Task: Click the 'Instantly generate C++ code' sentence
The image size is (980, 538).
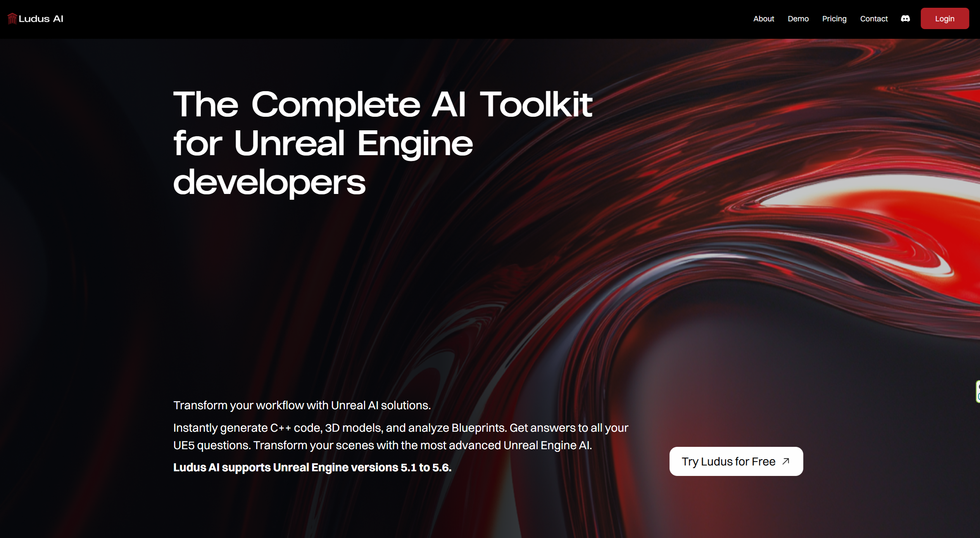Action: pos(400,428)
